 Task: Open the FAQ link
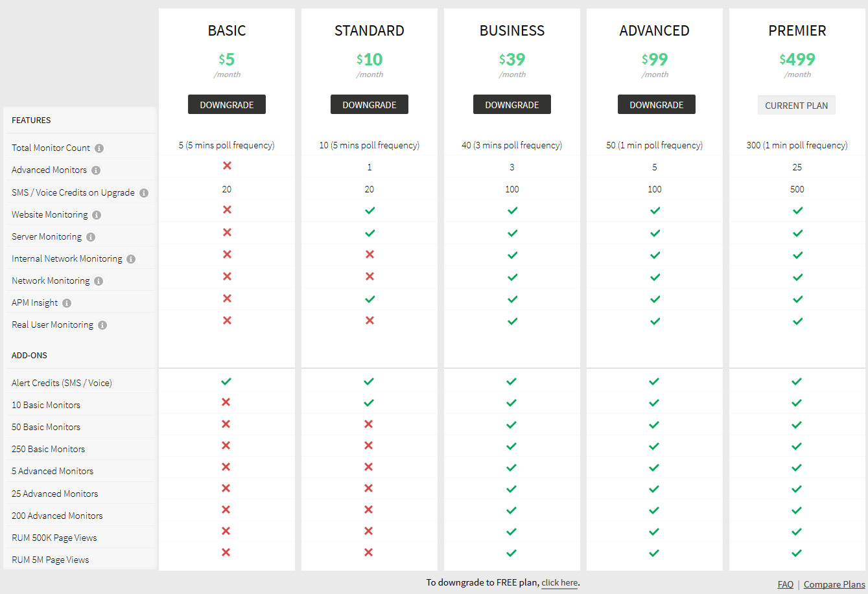[x=785, y=584]
